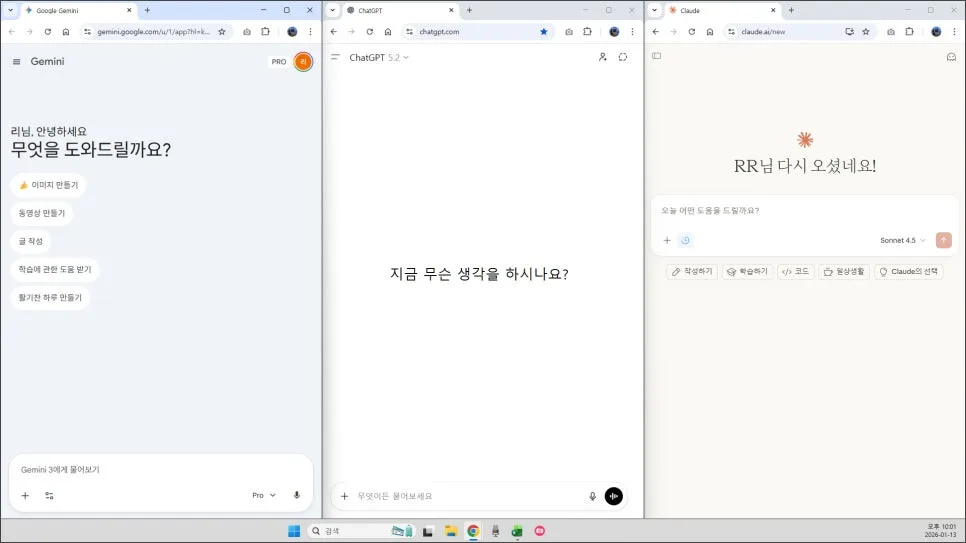
Task: Click Claude send arrow button
Action: click(x=943, y=240)
